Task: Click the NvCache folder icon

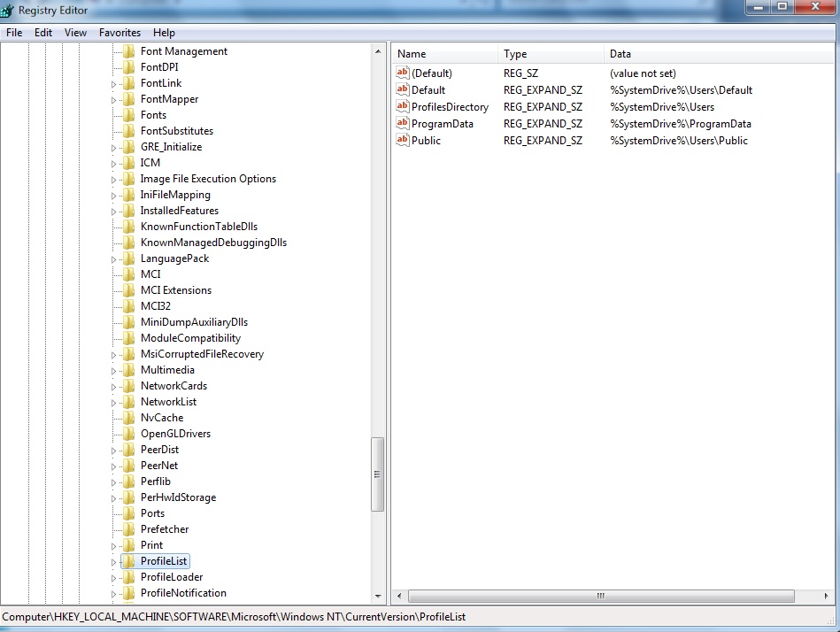Action: tap(128, 418)
